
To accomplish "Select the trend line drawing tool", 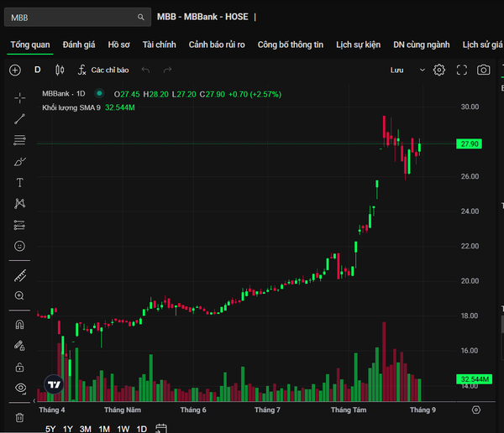I will 19,119.
